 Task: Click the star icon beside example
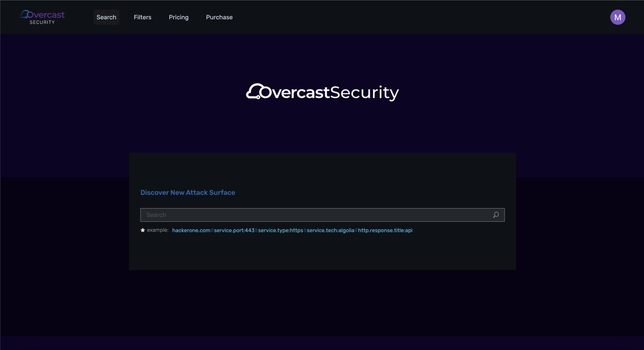143,230
